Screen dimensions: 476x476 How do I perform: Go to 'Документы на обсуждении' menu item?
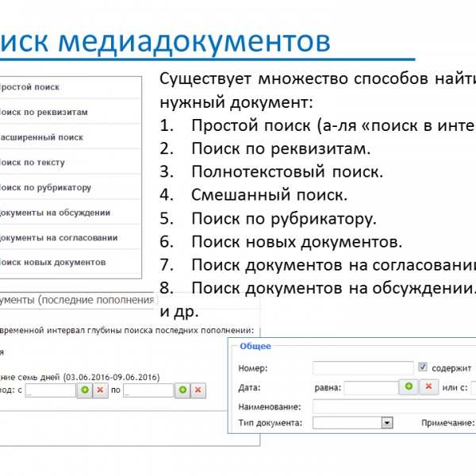point(54,213)
